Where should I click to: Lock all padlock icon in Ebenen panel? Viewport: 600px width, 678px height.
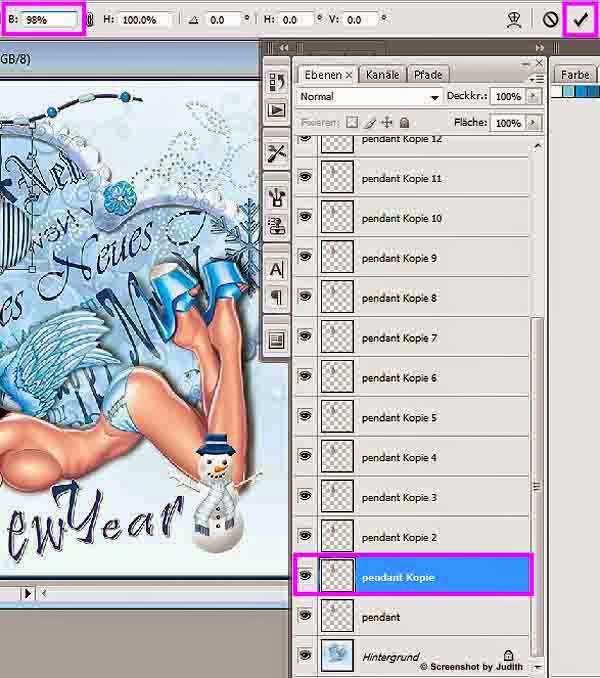click(x=404, y=123)
